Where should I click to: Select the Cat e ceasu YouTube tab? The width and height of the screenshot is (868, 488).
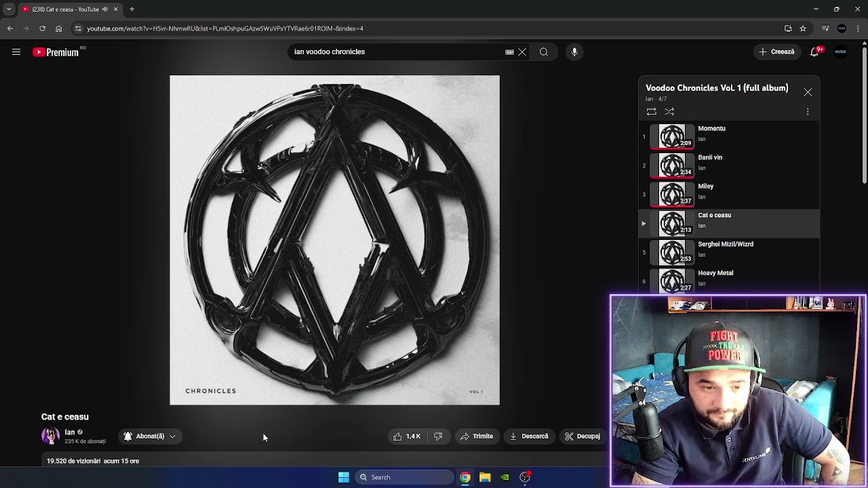click(71, 9)
